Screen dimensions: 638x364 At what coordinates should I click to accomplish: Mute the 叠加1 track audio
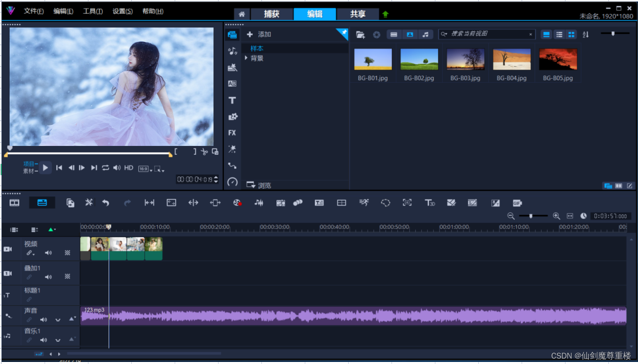[x=48, y=277]
